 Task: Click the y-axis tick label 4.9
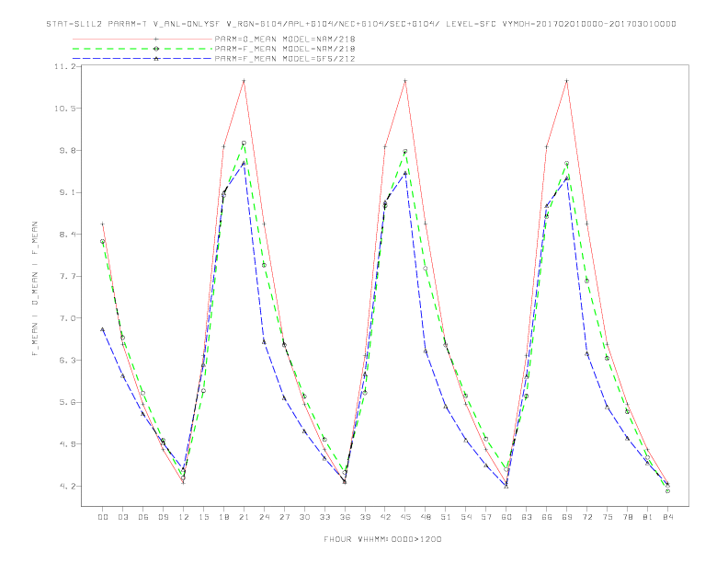point(67,444)
